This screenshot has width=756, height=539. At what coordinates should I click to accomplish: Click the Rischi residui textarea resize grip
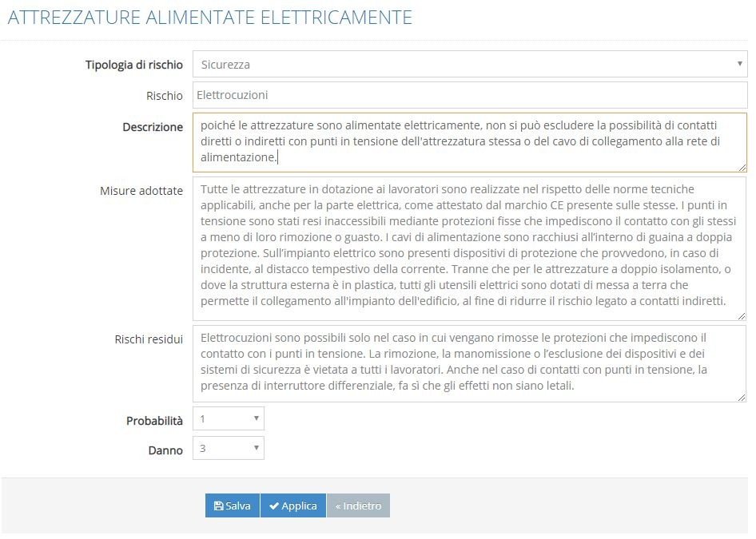point(742,398)
